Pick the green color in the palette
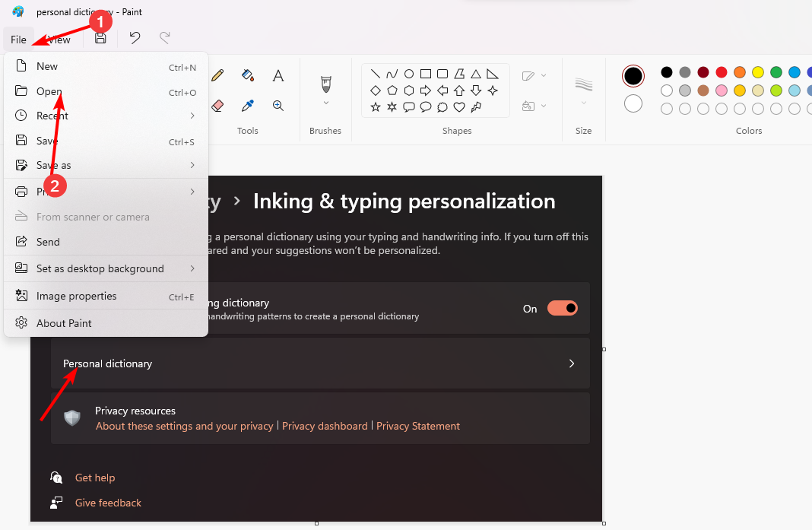The height and width of the screenshot is (530, 812). [x=776, y=72]
